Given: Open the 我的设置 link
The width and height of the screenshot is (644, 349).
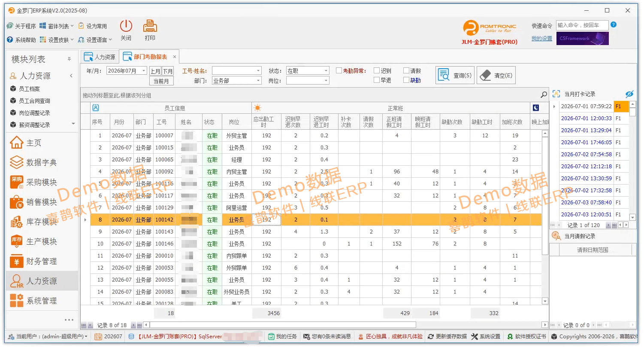Looking at the screenshot, I should coord(542,39).
